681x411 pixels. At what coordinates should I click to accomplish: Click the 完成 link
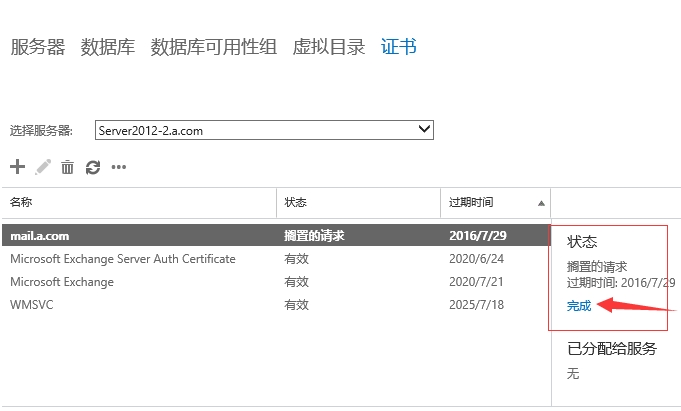(x=579, y=306)
